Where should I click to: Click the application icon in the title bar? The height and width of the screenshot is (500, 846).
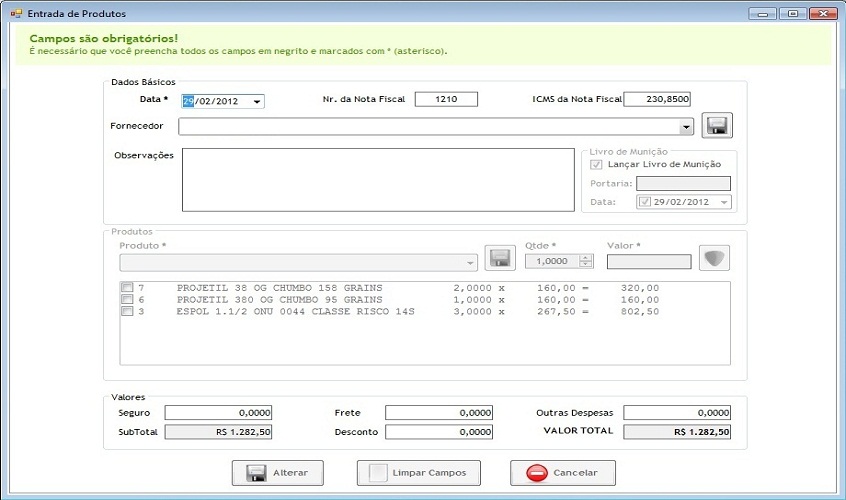coord(16,13)
